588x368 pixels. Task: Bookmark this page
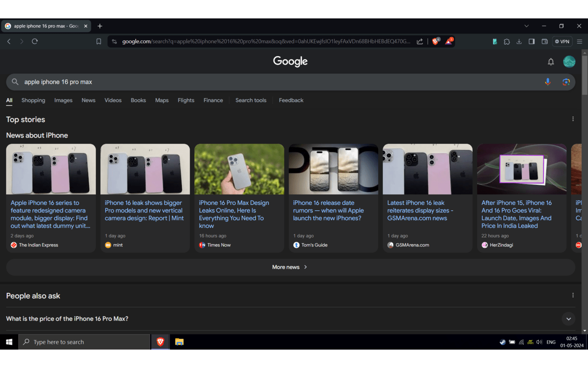point(99,41)
